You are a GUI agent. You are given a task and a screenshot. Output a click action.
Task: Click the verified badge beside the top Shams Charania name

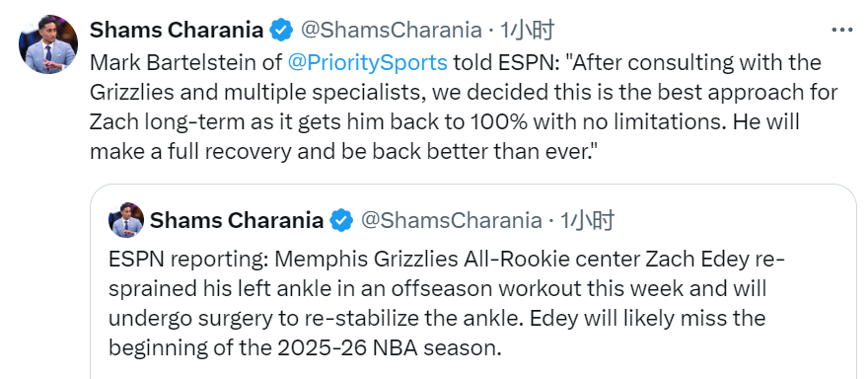pyautogui.click(x=281, y=30)
